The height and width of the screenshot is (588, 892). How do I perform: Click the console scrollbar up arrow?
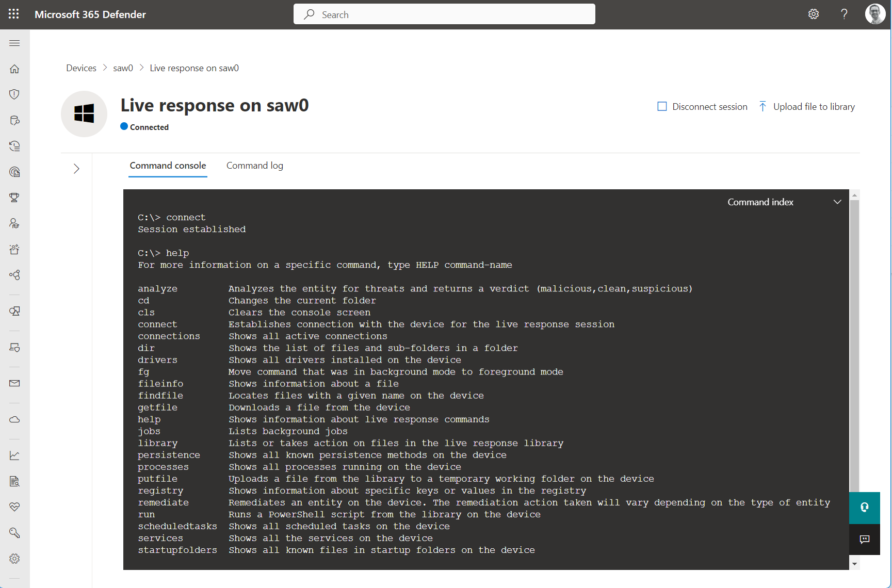854,195
